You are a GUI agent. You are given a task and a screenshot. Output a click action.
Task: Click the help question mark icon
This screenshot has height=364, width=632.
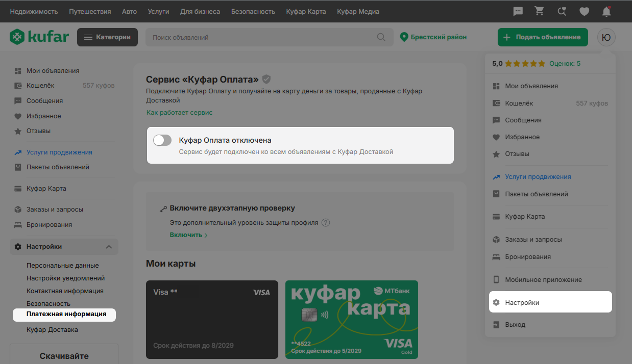[326, 223]
